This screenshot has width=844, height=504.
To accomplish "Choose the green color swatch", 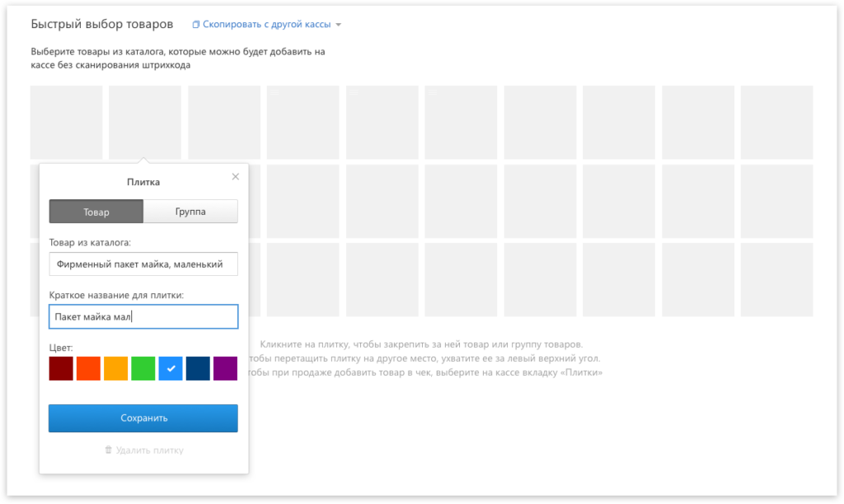I will pos(143,368).
